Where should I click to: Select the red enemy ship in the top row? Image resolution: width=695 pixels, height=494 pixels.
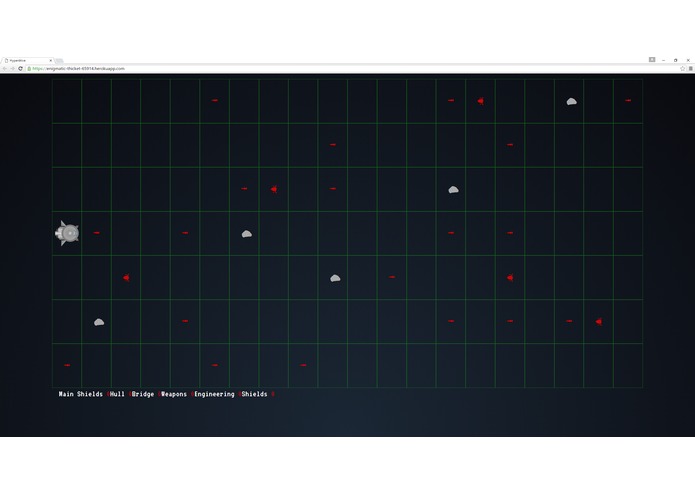(x=480, y=101)
